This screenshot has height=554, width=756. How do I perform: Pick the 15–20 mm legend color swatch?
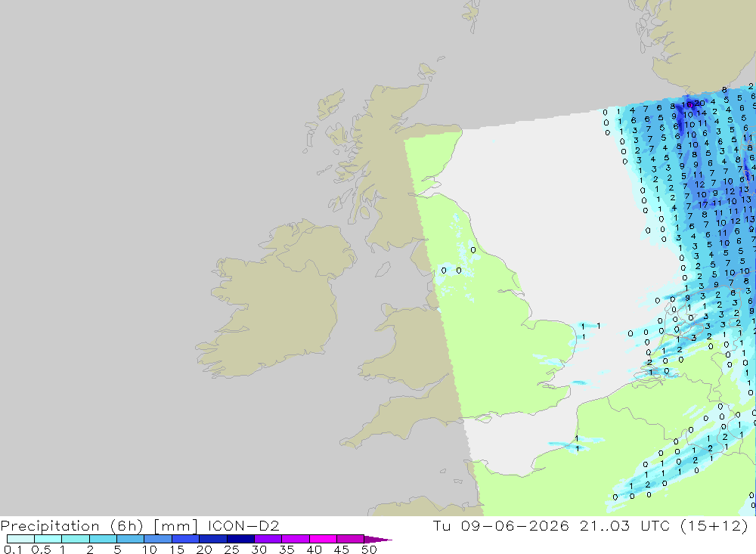[186, 539]
